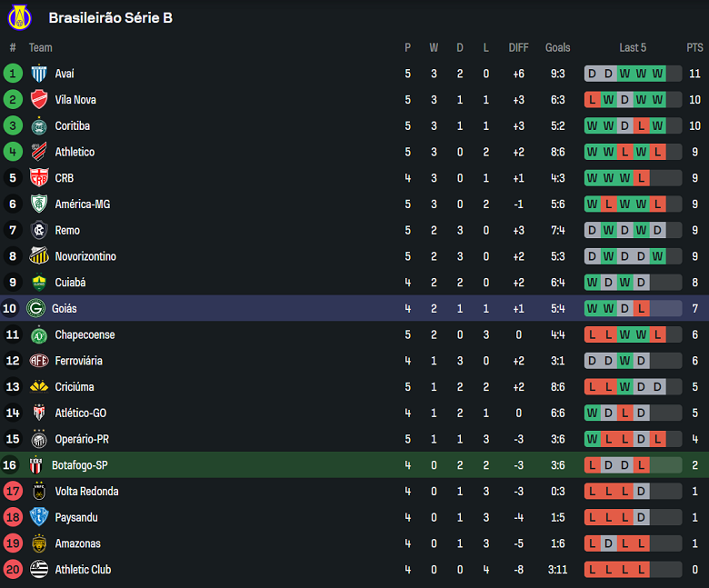Click the Last 5 column header
709x588 pixels.
pos(633,47)
